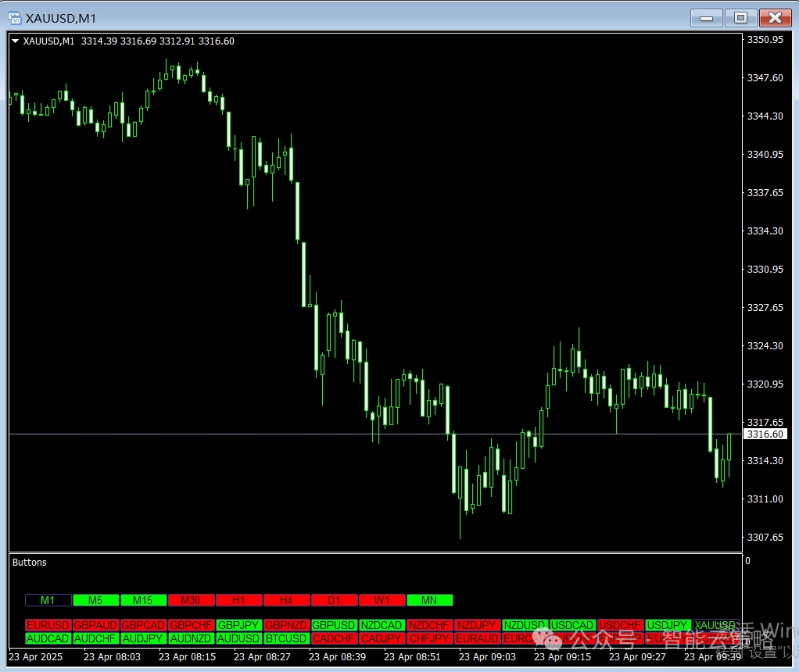This screenshot has width=799, height=672.
Task: Click the XAUUSD,M1 window title text
Action: click(x=61, y=18)
